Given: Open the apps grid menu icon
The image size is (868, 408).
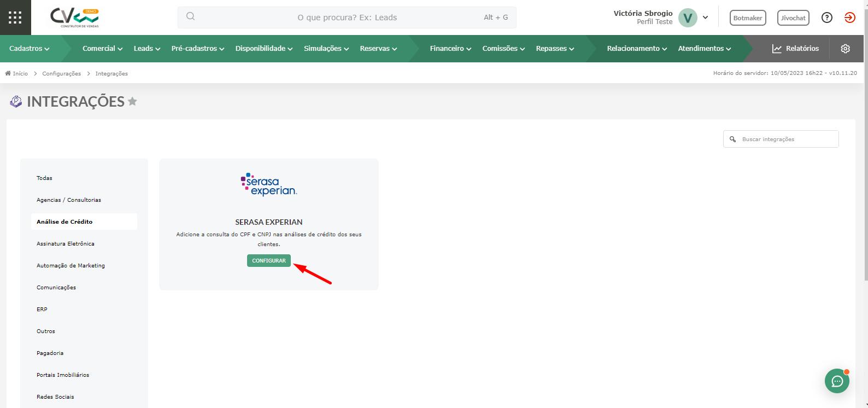Looking at the screenshot, I should tap(15, 18).
